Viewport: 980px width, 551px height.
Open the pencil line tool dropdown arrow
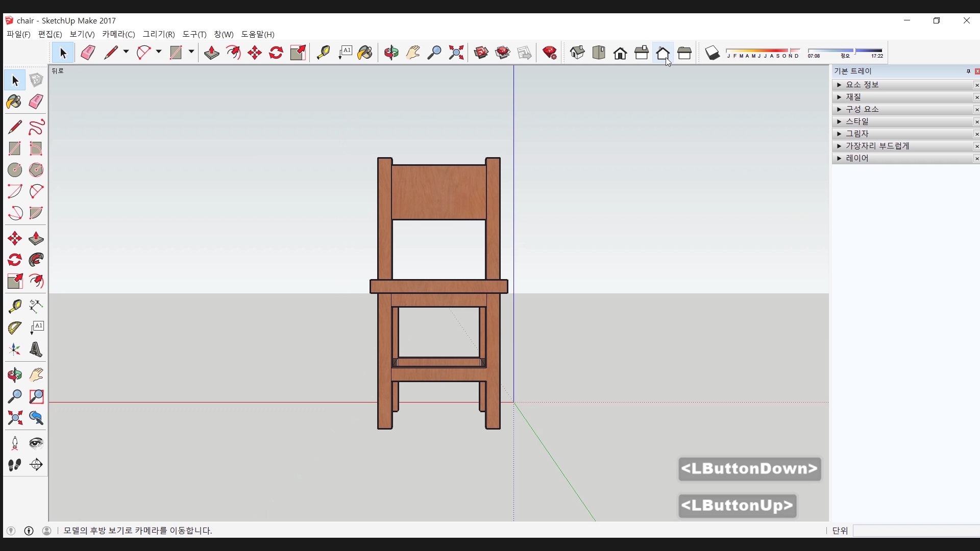tap(126, 52)
